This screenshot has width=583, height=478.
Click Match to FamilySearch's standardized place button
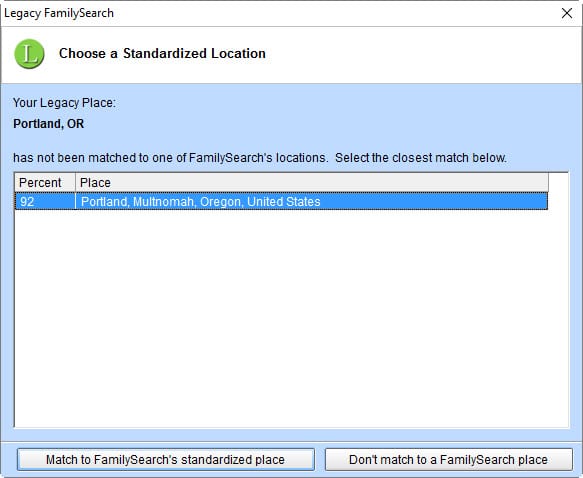pyautogui.click(x=165, y=459)
